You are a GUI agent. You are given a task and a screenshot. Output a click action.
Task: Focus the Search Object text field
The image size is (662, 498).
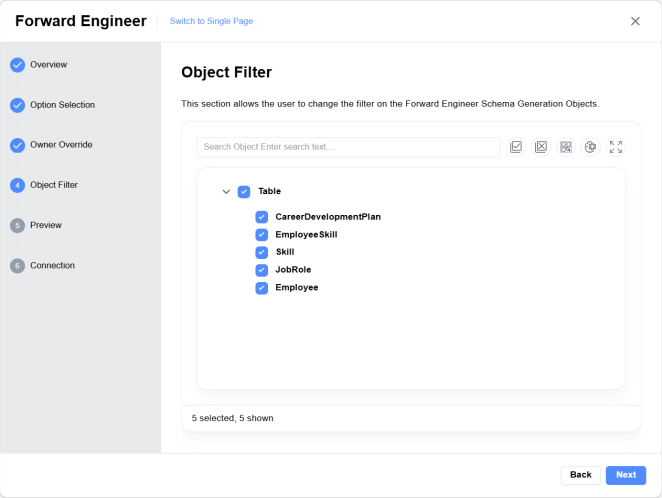(x=349, y=147)
